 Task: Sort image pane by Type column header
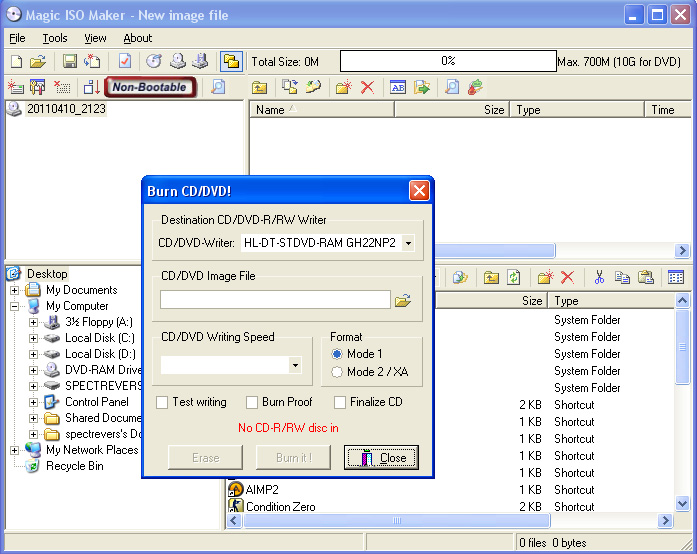click(x=577, y=110)
